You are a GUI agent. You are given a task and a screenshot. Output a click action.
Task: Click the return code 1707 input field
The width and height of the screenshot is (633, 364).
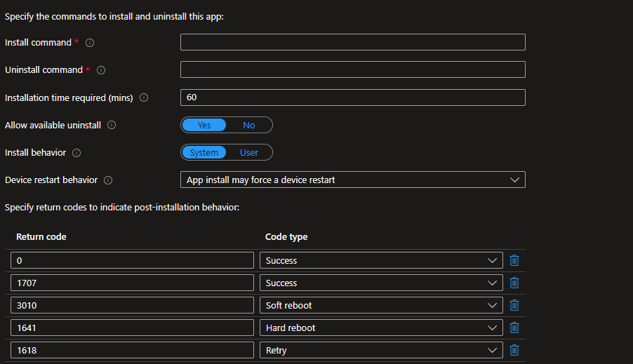[132, 283]
